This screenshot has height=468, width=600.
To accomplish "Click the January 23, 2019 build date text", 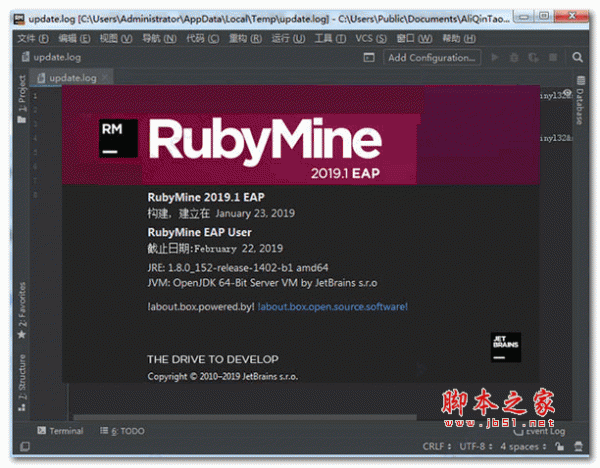I will [255, 214].
